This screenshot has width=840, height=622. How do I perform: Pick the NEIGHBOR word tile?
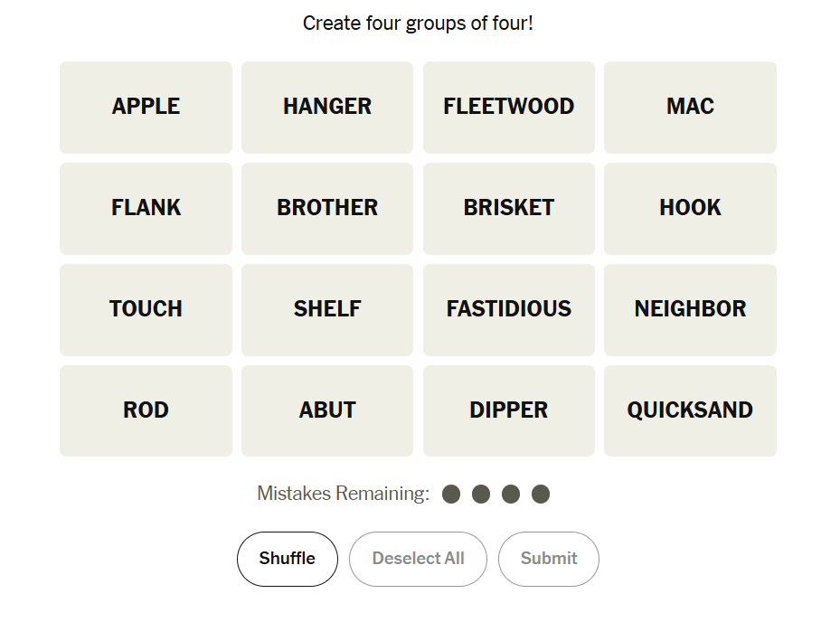coord(690,309)
